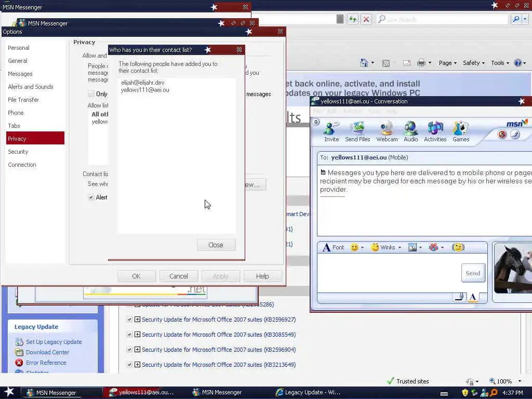532x399 pixels.
Task: Expand the KB3085549 update details
Action: 137,334
